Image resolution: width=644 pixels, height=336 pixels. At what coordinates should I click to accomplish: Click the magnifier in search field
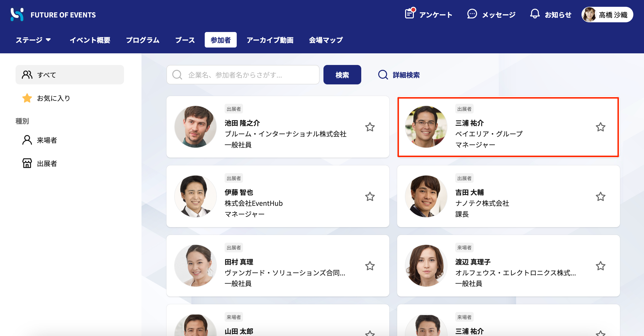point(177,75)
